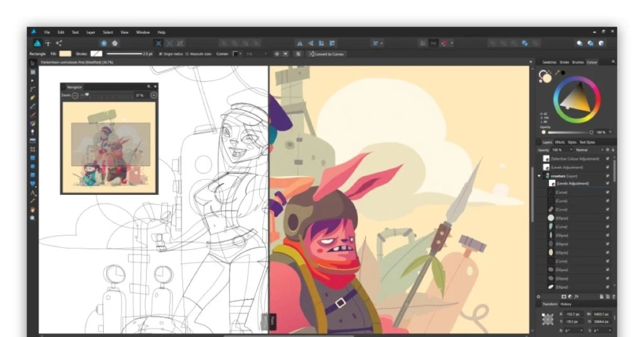
Task: Switch to the Pixel persona icon
Action: tap(48, 43)
